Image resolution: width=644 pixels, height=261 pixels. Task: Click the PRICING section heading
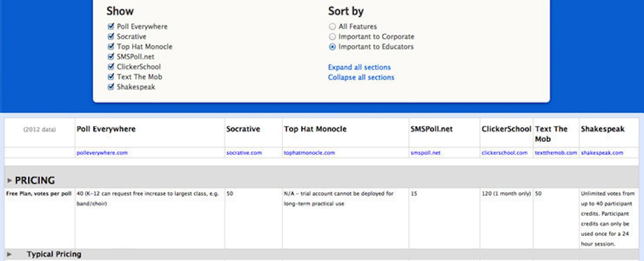tap(35, 180)
